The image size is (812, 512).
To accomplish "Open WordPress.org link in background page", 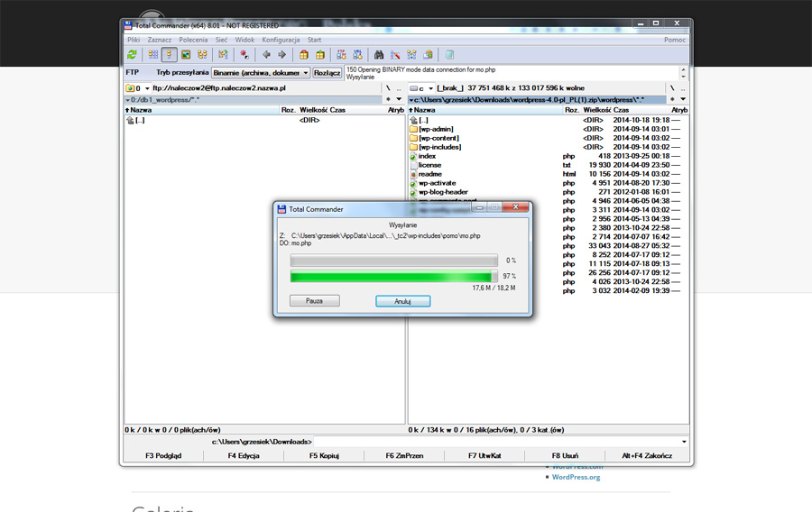I will coord(576,478).
